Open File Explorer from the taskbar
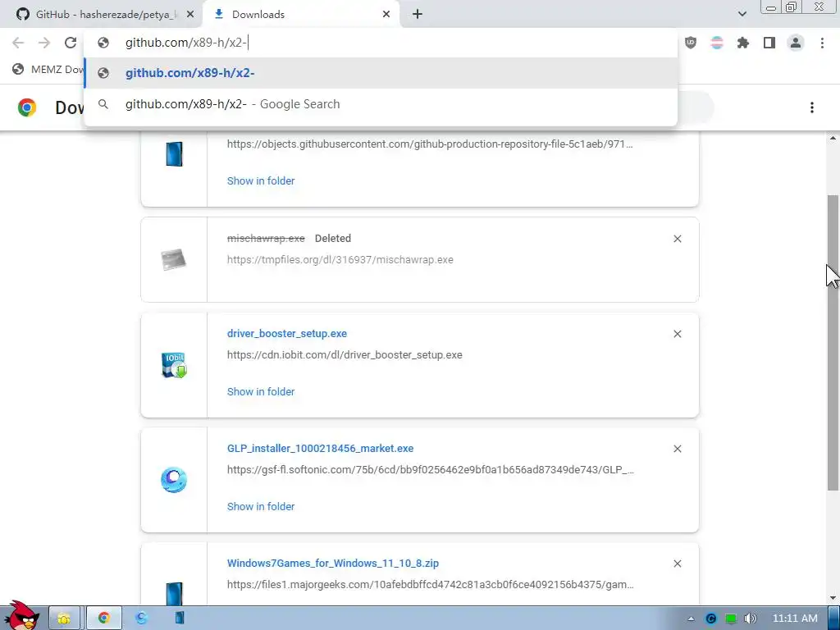Screen dimensions: 840x630 point(64,619)
